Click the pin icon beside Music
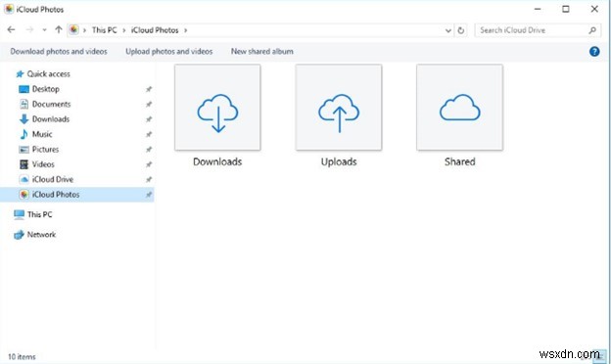The width and height of the screenshot is (611, 364). coord(149,134)
